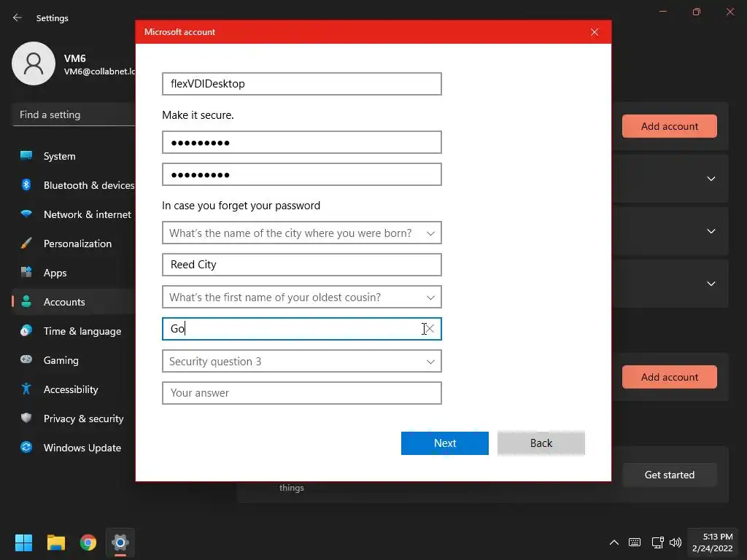Viewport: 747px width, 560px height.
Task: Click the Your answer field
Action: 301,393
